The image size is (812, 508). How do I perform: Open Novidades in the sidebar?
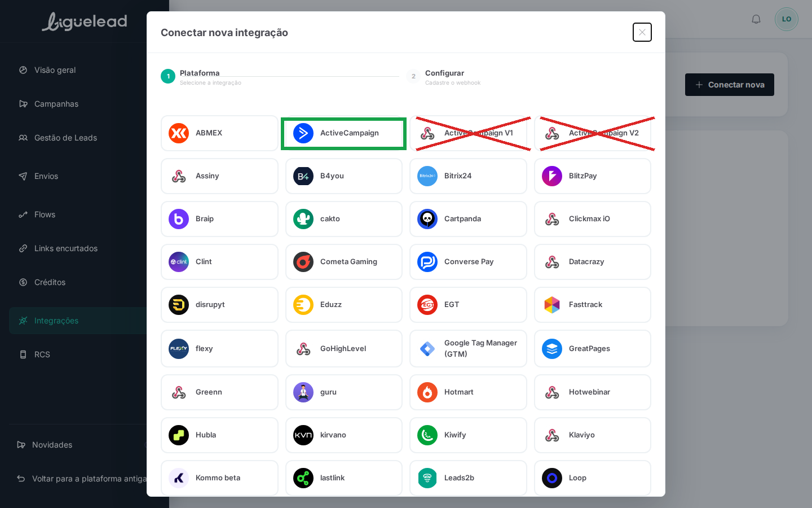(78, 445)
